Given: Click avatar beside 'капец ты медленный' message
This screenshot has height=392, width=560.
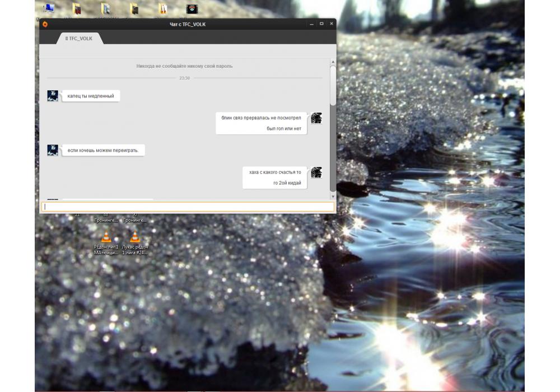Looking at the screenshot, I should point(53,96).
